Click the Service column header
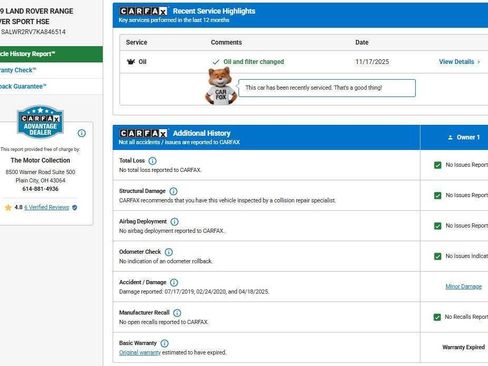Screen dimensions: 488x366 [136, 42]
